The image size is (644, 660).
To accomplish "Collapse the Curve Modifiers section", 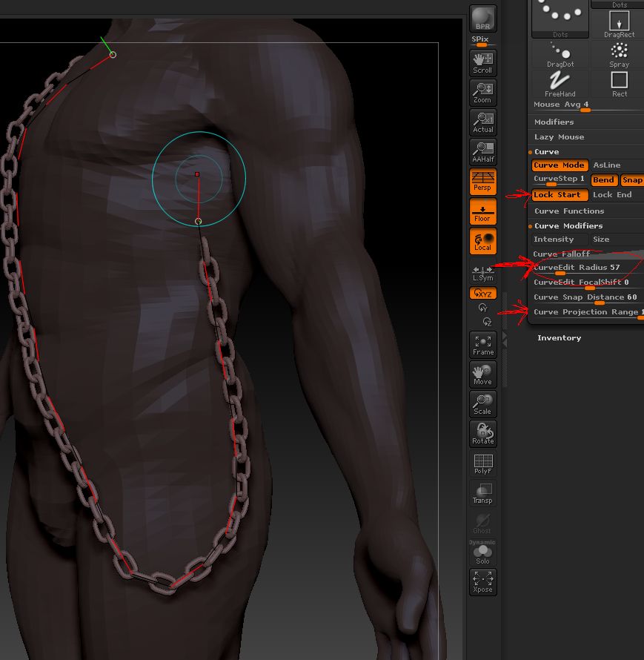I will [x=568, y=226].
